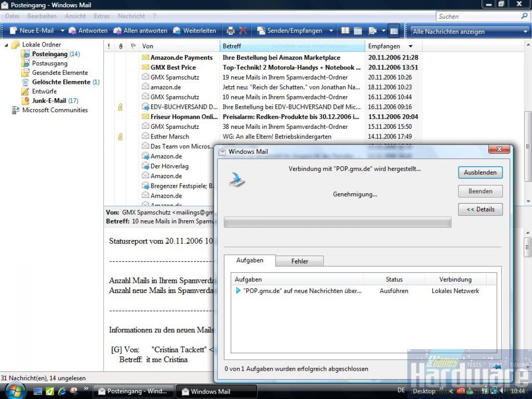
Task: Select Posteingang folder
Action: click(x=49, y=54)
